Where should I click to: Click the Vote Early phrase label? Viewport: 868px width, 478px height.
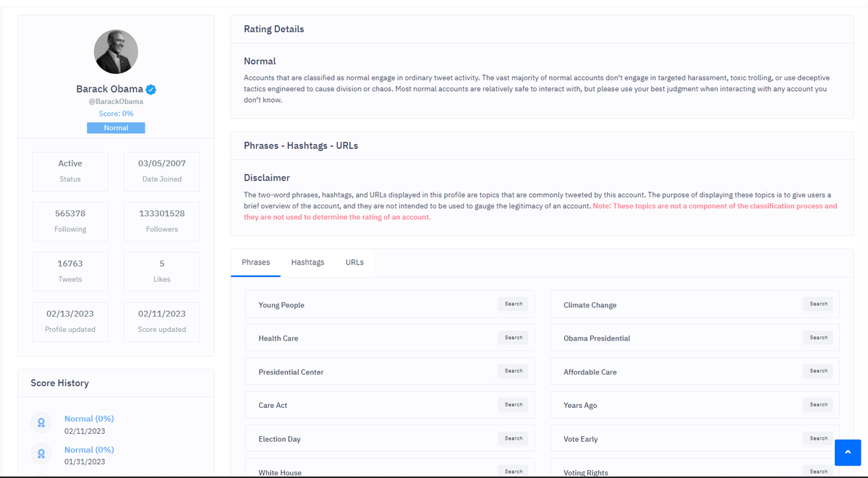pyautogui.click(x=581, y=440)
